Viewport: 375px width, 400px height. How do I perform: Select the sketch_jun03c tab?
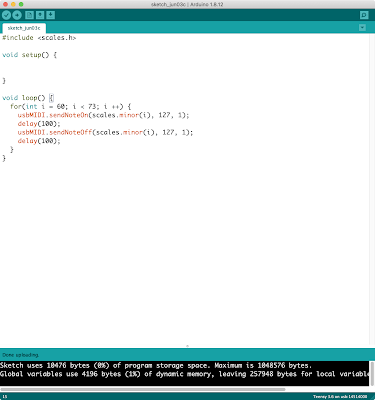[x=24, y=28]
